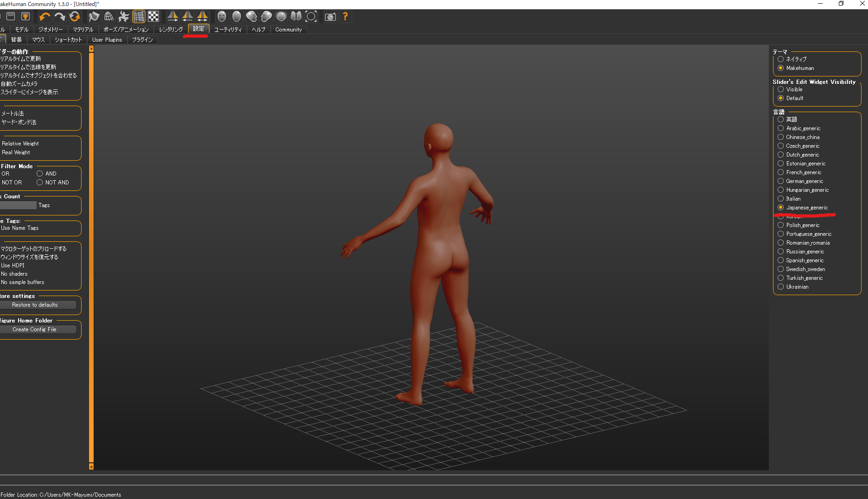Click the Create Config File button
This screenshot has height=499, width=868.
click(x=35, y=329)
